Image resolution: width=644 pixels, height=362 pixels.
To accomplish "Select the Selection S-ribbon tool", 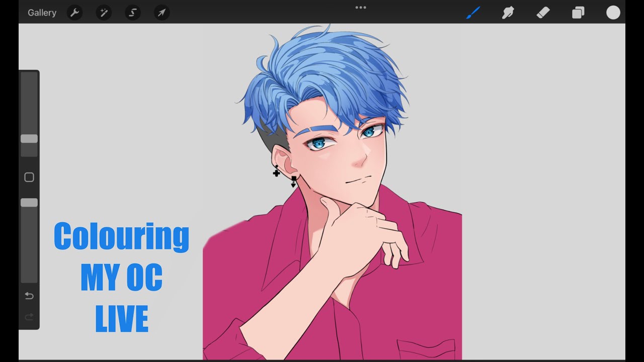I will pyautogui.click(x=133, y=13).
